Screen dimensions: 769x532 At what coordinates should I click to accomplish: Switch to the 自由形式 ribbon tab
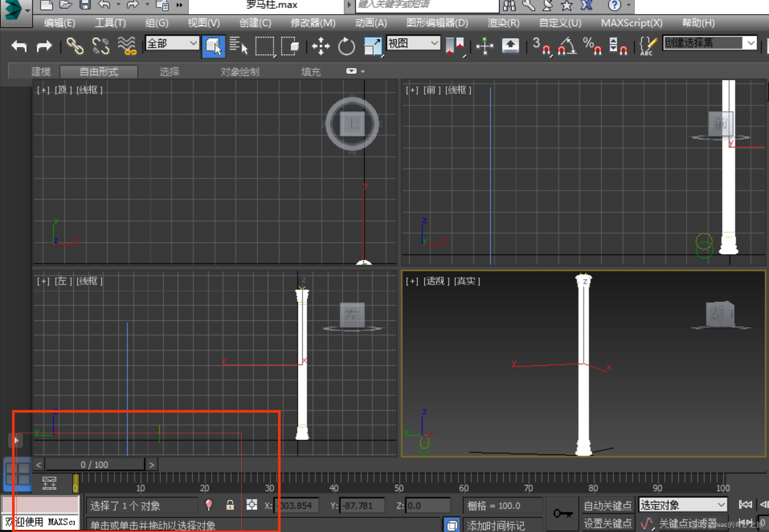99,72
